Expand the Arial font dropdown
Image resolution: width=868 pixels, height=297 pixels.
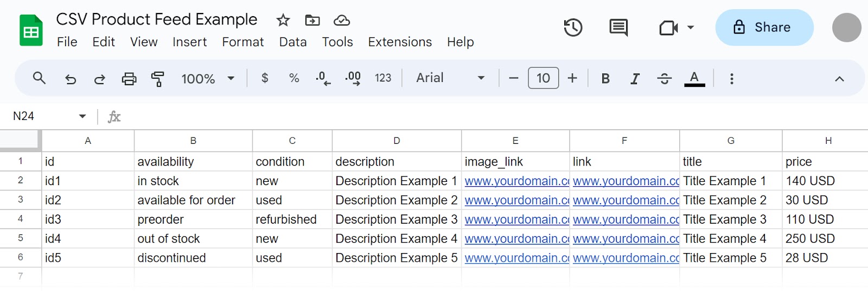[450, 78]
